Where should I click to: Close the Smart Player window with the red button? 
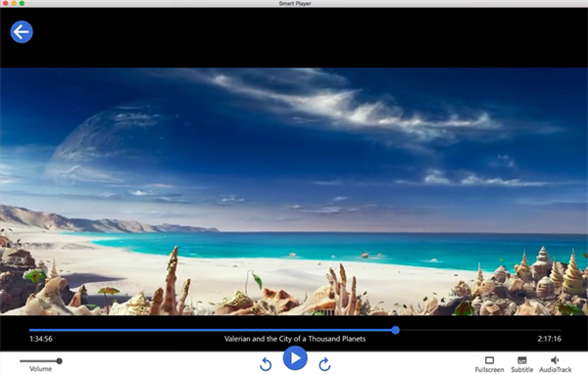(5, 3)
